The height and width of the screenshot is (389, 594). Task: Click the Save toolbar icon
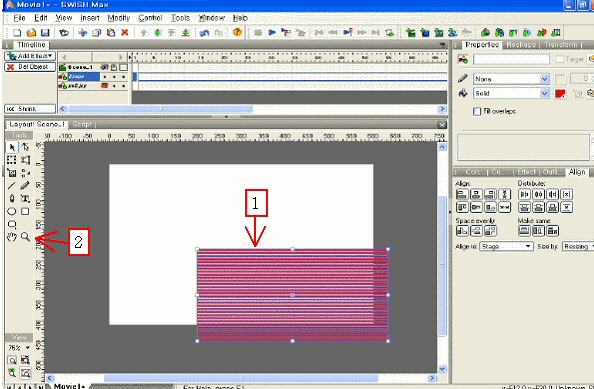45,33
